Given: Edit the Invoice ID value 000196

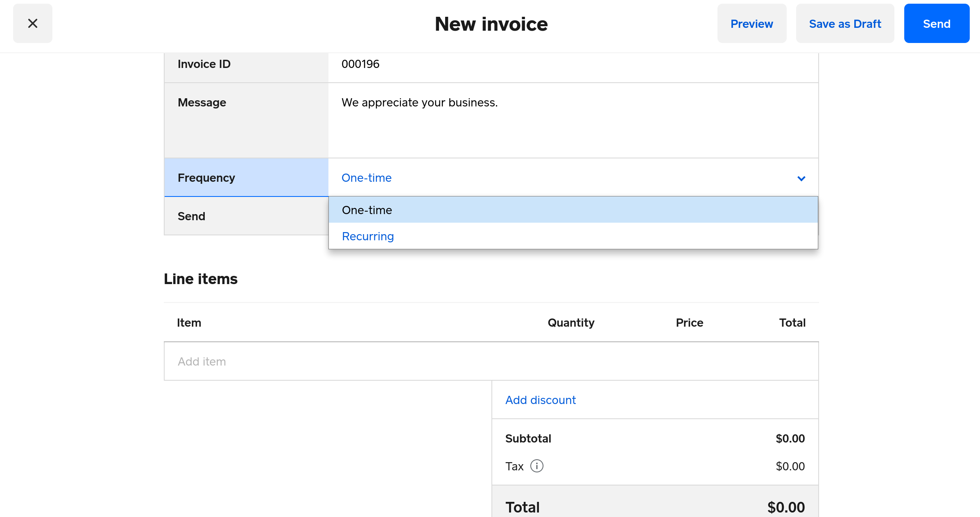Looking at the screenshot, I should point(360,64).
